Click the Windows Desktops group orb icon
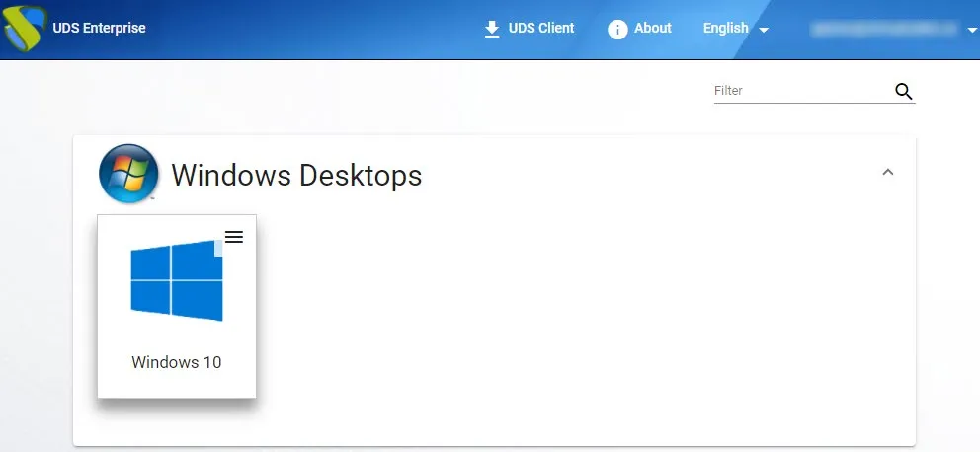This screenshot has width=980, height=452. 128,173
